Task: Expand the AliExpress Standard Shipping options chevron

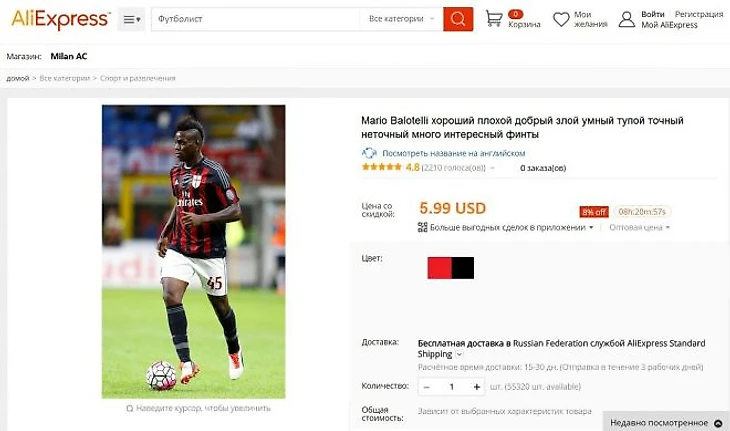Action: [459, 355]
